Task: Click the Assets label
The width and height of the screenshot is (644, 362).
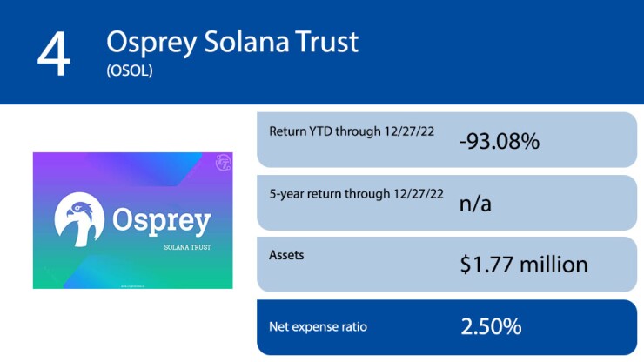Action: coord(285,257)
